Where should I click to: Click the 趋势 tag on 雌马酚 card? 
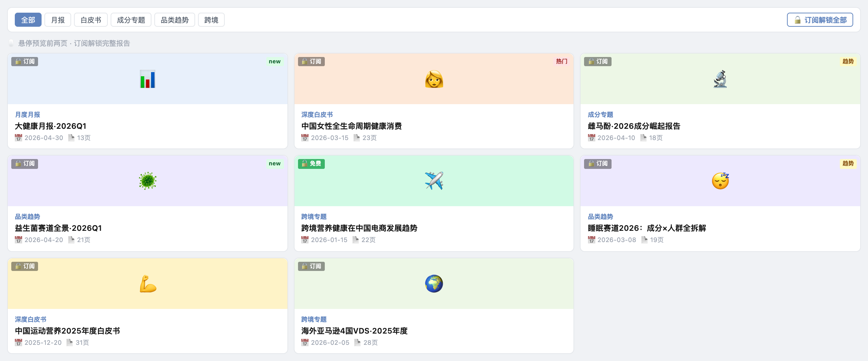pos(848,62)
